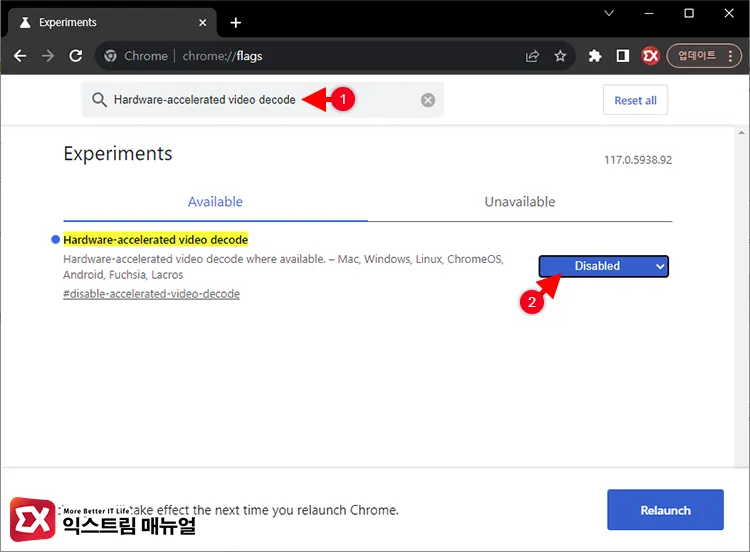Screen dimensions: 750x552
Task: Open the #disable-accelerated-video-decode link
Action: 151,294
